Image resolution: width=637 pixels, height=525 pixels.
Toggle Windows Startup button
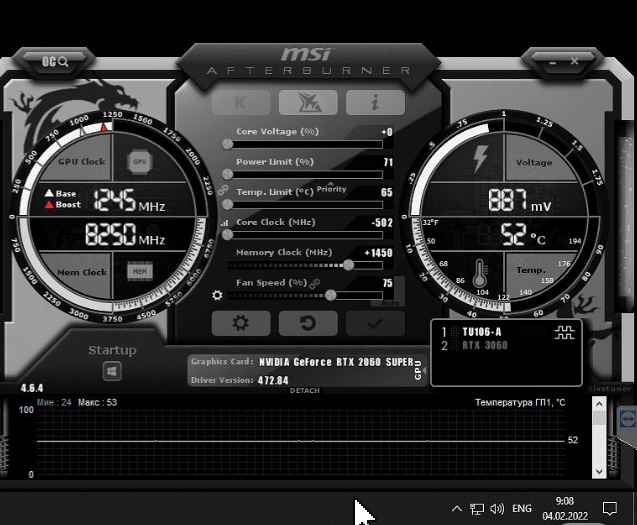pyautogui.click(x=112, y=371)
